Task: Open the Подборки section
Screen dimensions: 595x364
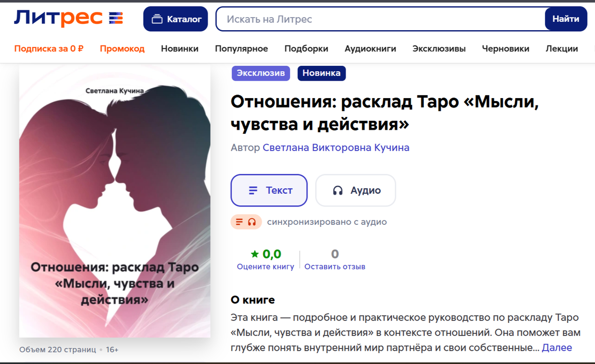Action: click(305, 49)
